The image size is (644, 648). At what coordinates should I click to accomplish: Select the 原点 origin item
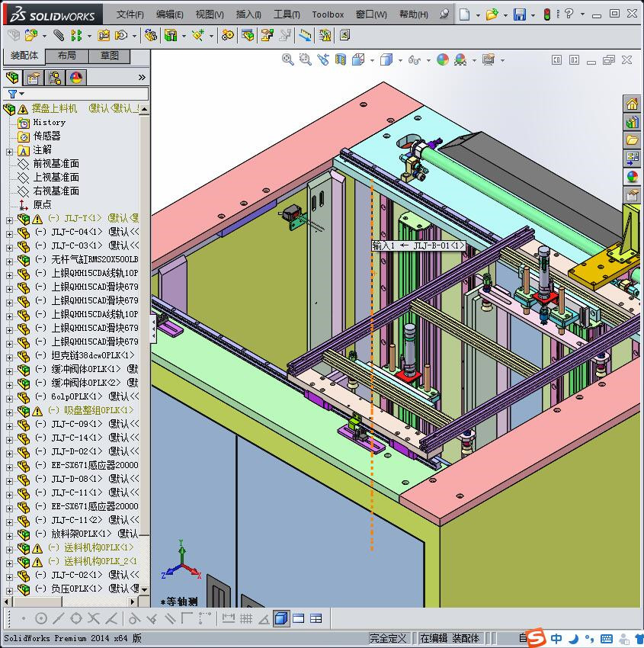42,204
